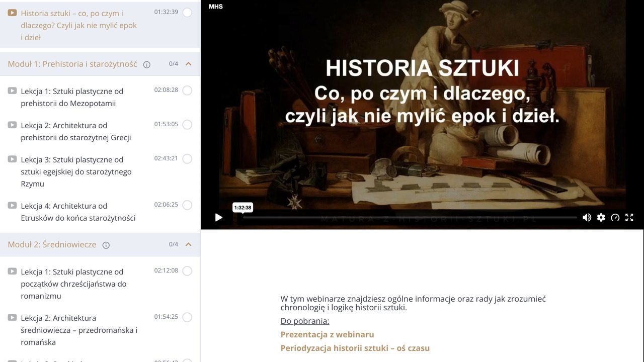Mark Historia sztuki intro lesson complete
This screenshot has width=644, height=362.
point(187,13)
